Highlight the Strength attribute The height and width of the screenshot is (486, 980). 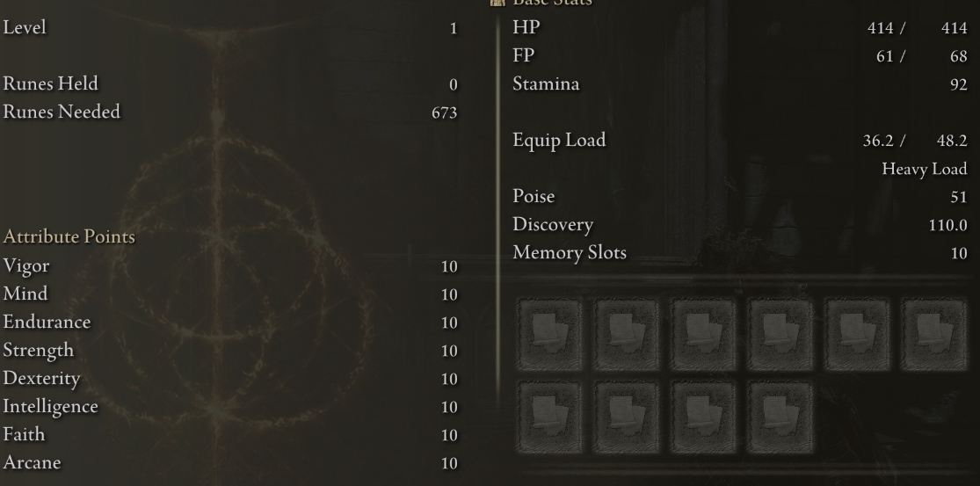(230, 351)
